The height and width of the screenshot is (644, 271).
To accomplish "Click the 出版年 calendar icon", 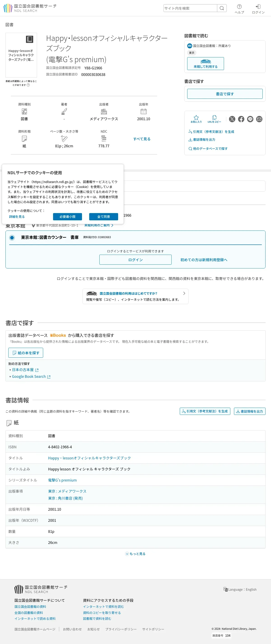I will 144,111.
